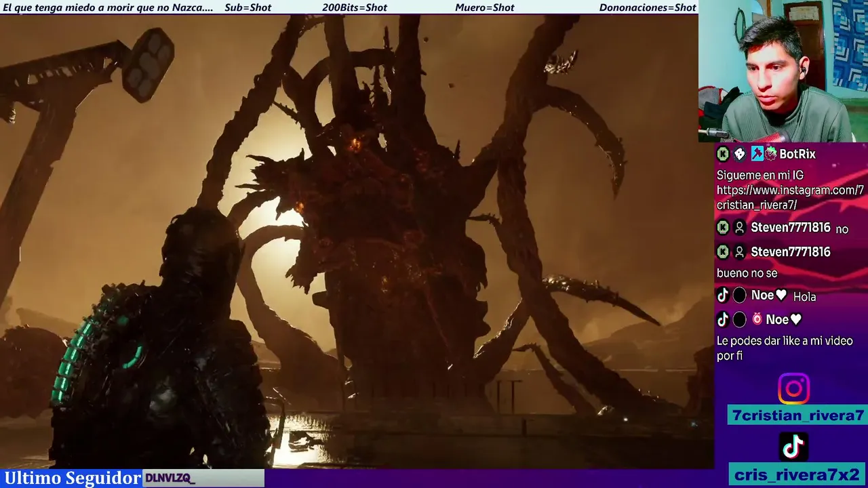Screen dimensions: 868x488
Task: Click "Le podes dar like a mi video" message
Action: pos(785,348)
